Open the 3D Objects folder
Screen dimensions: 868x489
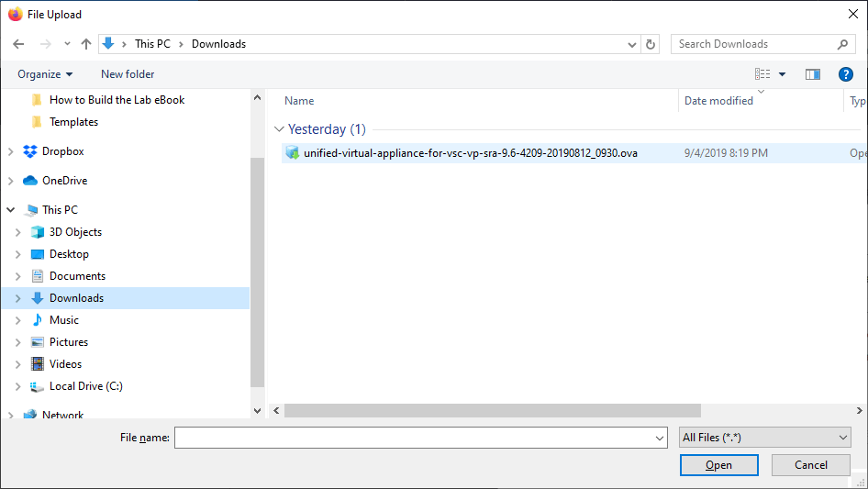pos(75,232)
